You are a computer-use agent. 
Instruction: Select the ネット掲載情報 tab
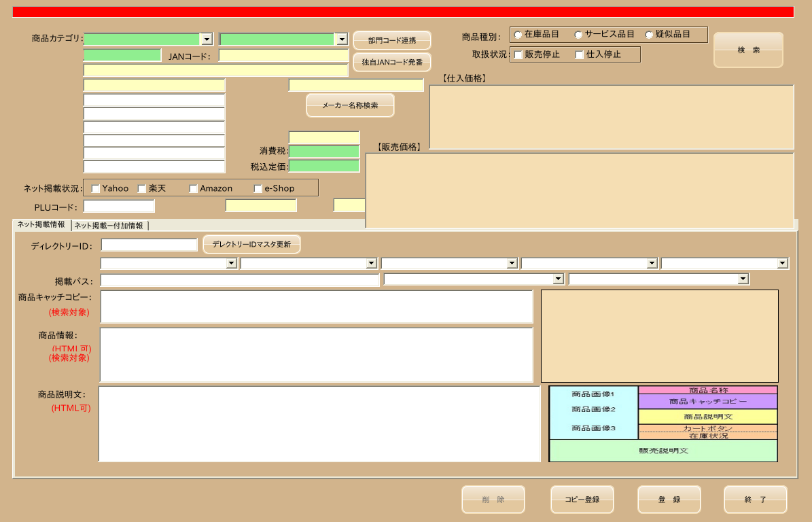[x=41, y=224]
